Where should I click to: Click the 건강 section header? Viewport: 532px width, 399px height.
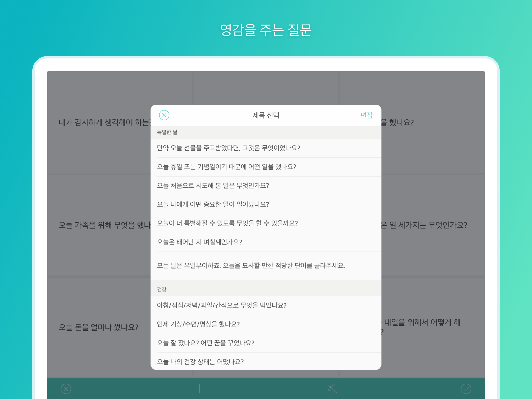tap(162, 289)
